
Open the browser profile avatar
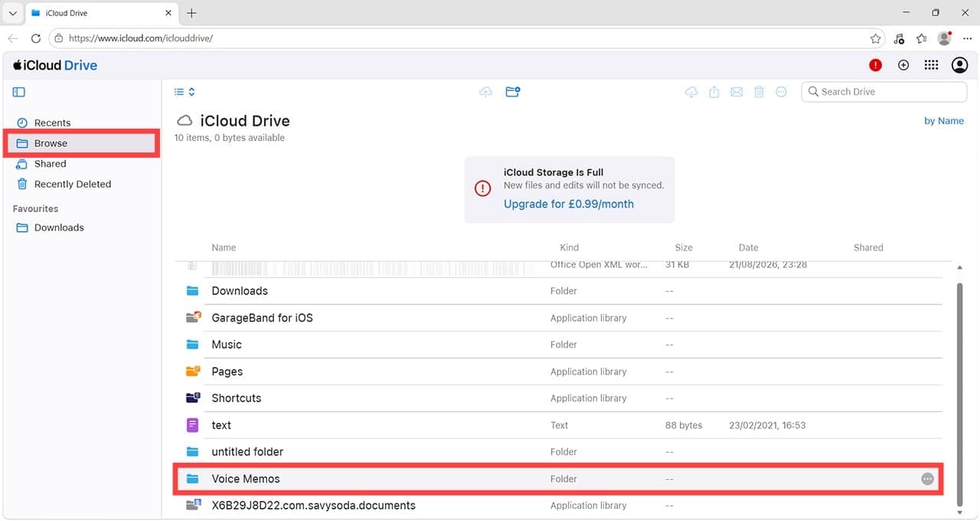click(945, 38)
